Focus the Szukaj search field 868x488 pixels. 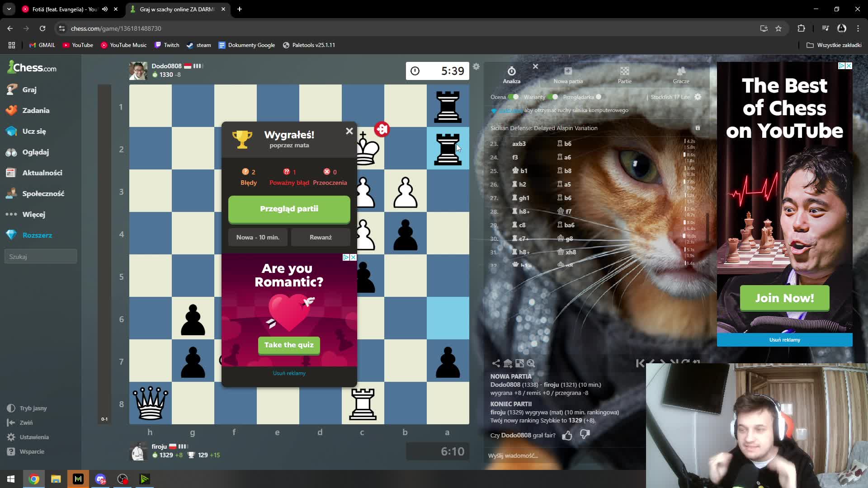coord(41,256)
